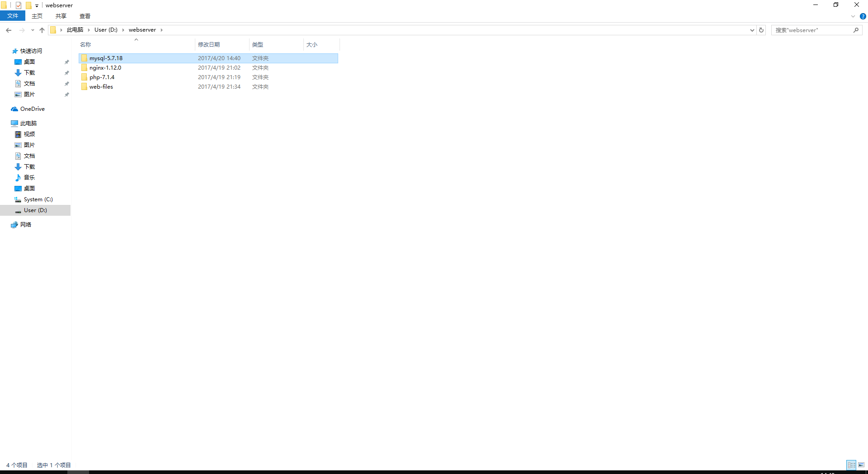The image size is (868, 474).
Task: Click the pin icon next to 文档
Action: coord(66,84)
